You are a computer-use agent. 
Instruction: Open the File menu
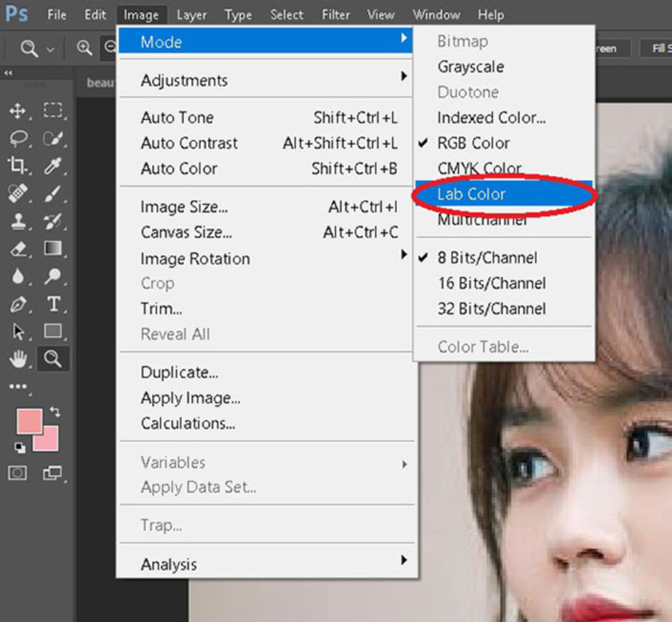[57, 14]
